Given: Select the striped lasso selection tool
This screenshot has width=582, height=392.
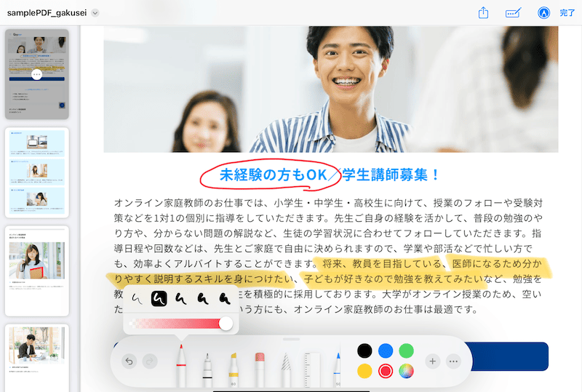Looking at the screenshot, I should click(x=286, y=367).
